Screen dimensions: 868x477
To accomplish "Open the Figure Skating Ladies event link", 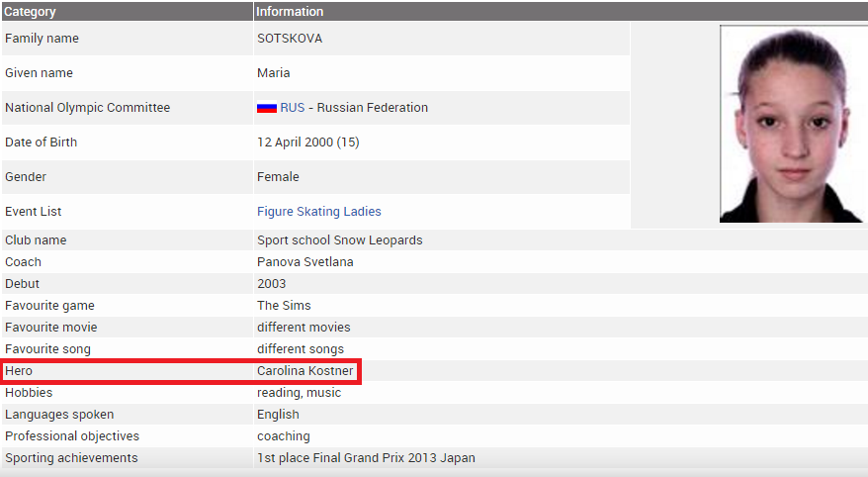I will [319, 212].
